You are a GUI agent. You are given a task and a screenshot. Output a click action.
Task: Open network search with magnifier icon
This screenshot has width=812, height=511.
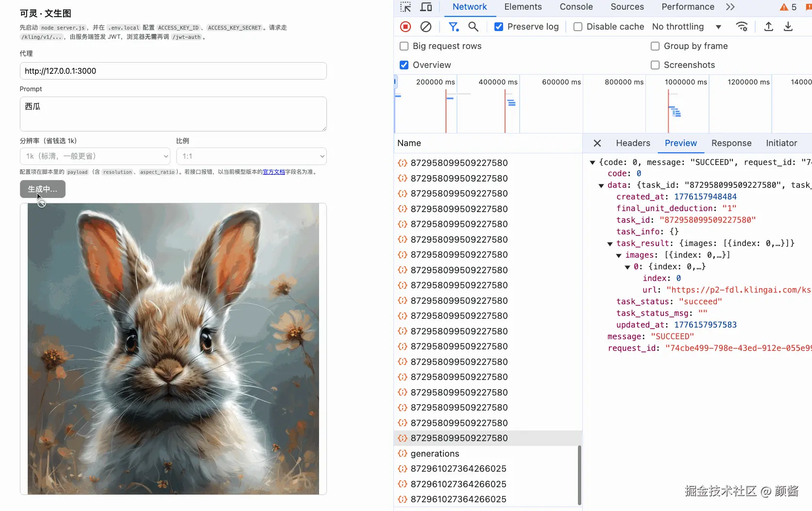tap(474, 27)
